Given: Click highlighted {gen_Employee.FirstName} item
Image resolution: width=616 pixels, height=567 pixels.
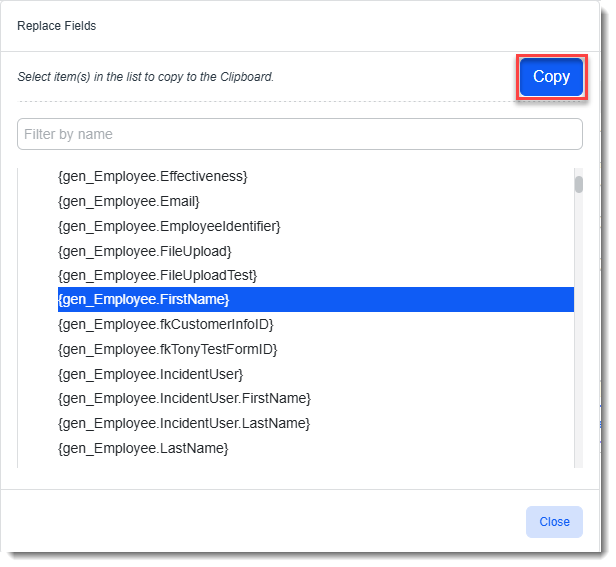Looking at the screenshot, I should pyautogui.click(x=144, y=299).
